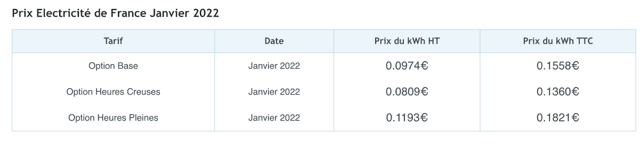This screenshot has height=146, width=644.
Task: Click the 'Prix du kWh HT' header
Action: point(407,41)
